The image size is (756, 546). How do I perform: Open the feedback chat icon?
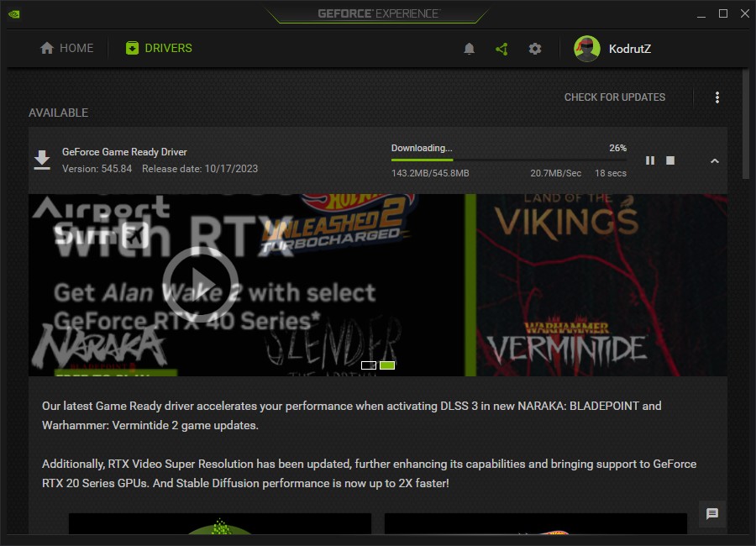click(712, 514)
